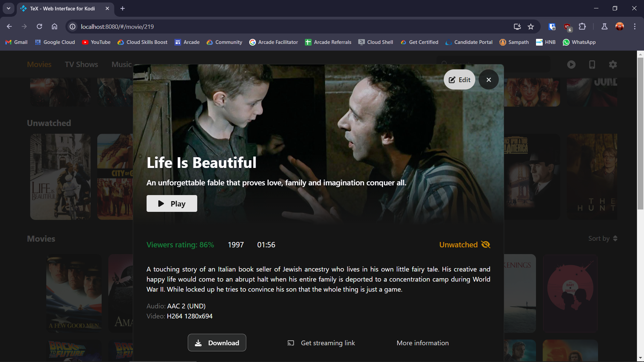
Task: Open the Edit movie button
Action: 459,80
